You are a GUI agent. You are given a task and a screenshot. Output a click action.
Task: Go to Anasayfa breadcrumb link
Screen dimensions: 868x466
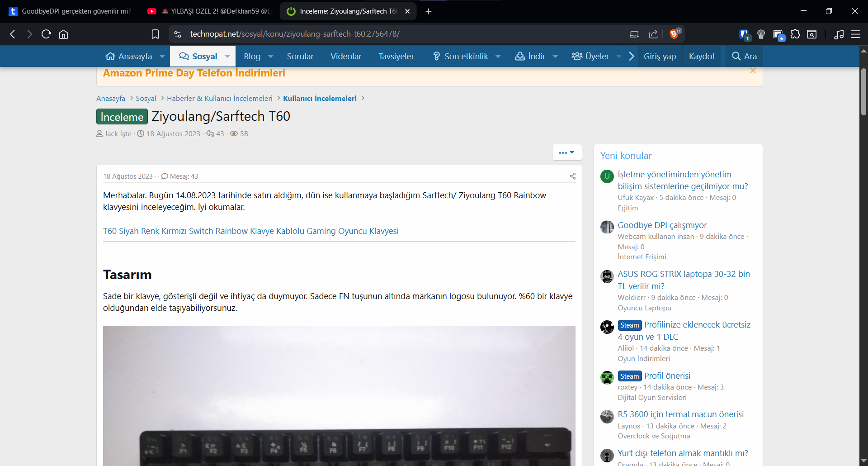(x=111, y=98)
